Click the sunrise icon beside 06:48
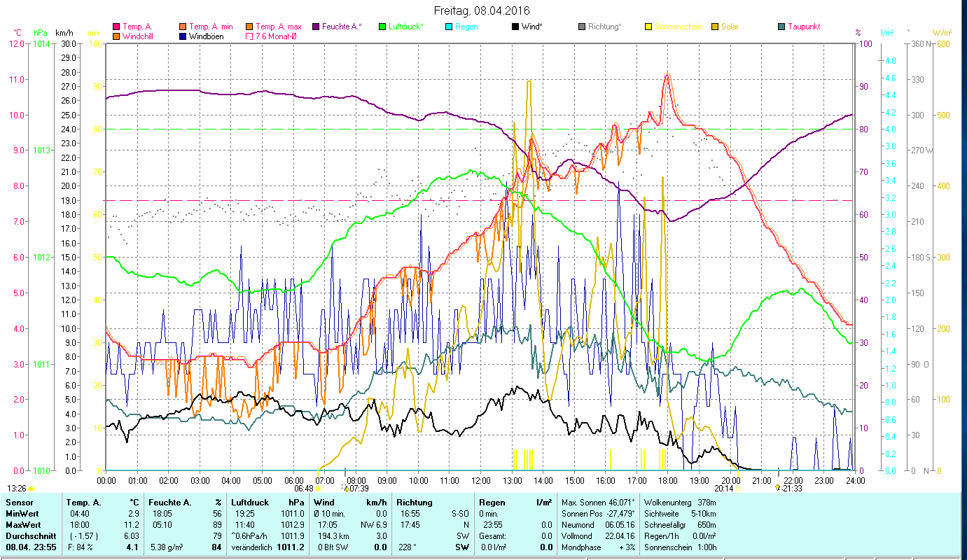The image size is (967, 560). click(319, 489)
